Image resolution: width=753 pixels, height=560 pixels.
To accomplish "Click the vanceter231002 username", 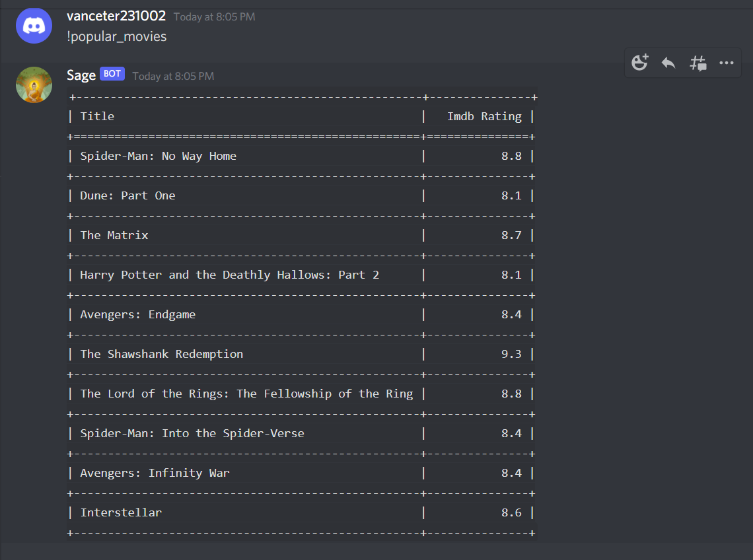I will 116,16.
